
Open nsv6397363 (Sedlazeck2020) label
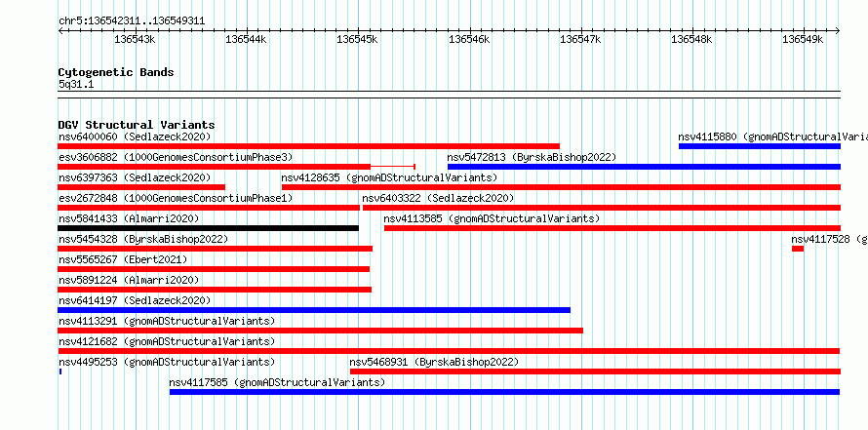coord(135,177)
